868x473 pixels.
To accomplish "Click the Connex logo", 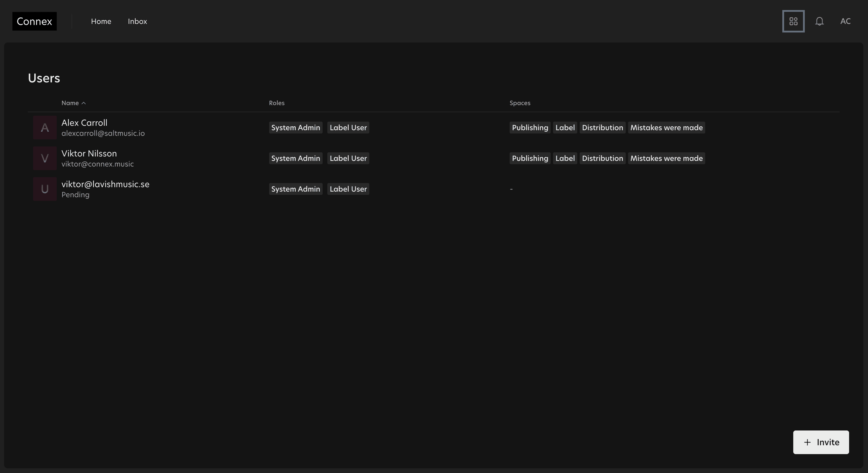I will pyautogui.click(x=34, y=21).
